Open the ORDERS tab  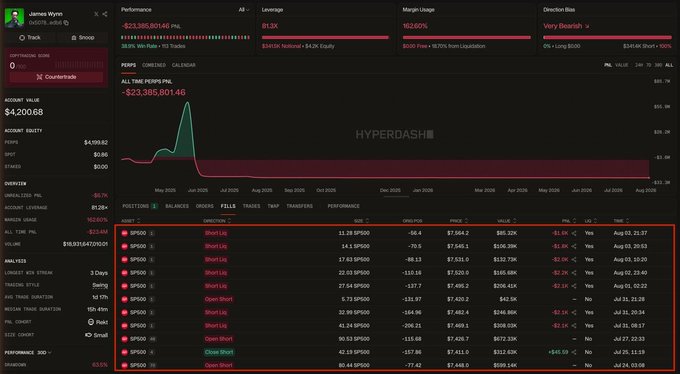tap(205, 206)
